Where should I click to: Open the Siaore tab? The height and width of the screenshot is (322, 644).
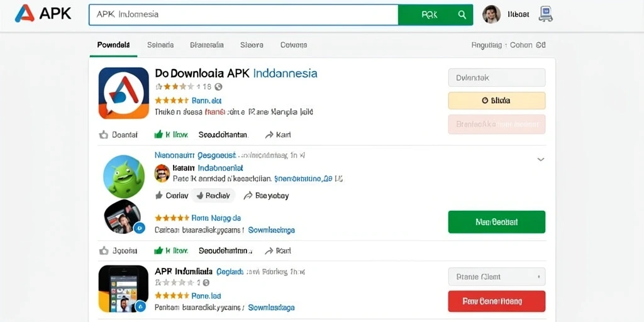click(252, 45)
